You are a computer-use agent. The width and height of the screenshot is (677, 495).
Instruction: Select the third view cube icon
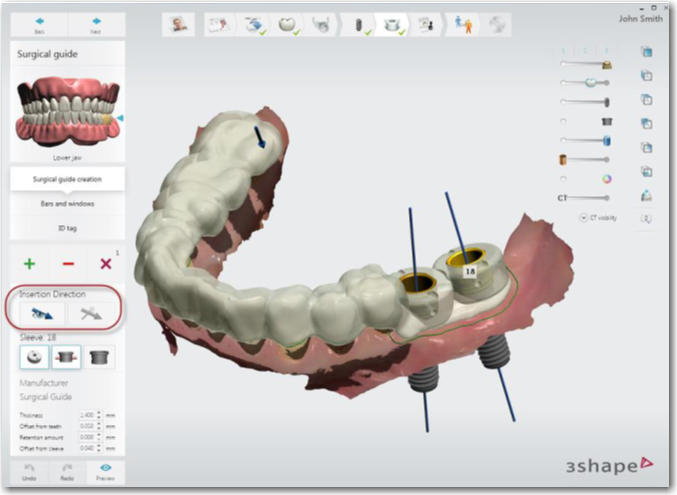click(646, 100)
